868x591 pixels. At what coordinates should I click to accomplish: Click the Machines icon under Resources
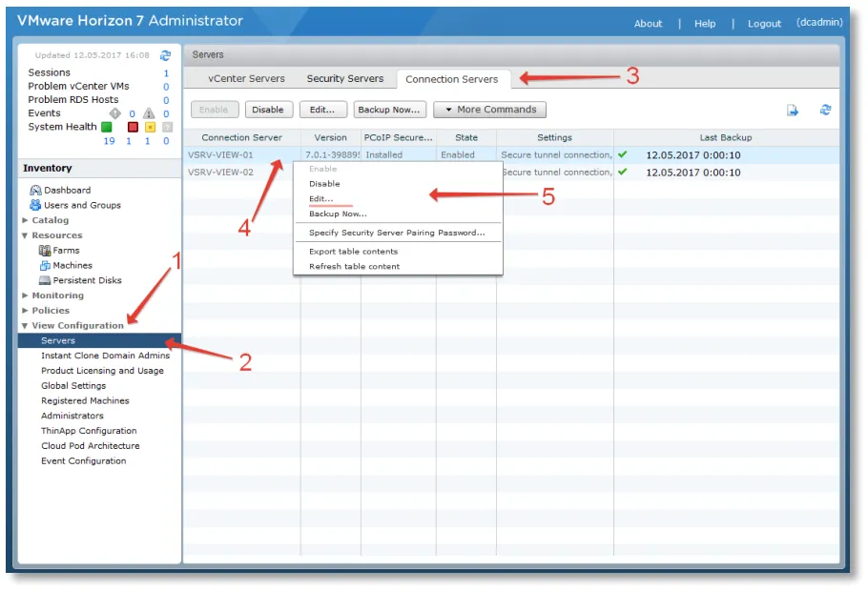point(45,266)
